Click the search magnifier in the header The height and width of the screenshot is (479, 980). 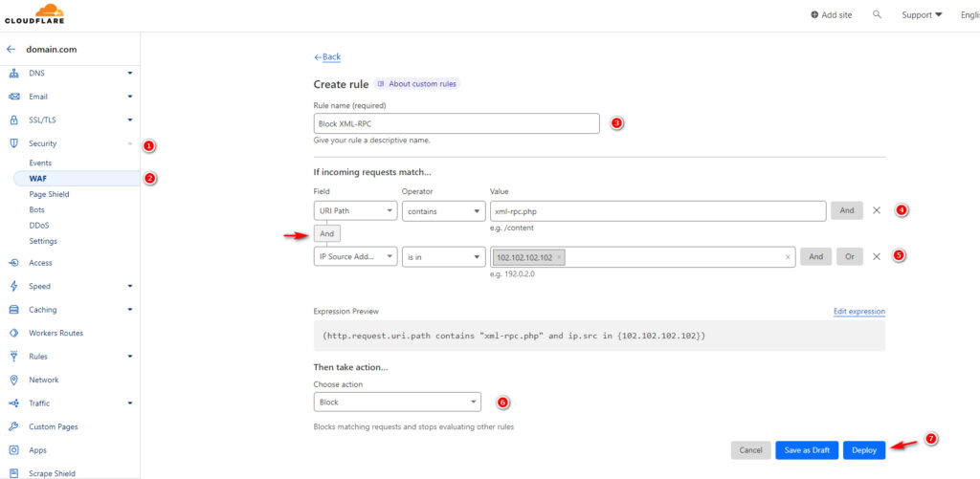click(x=877, y=14)
